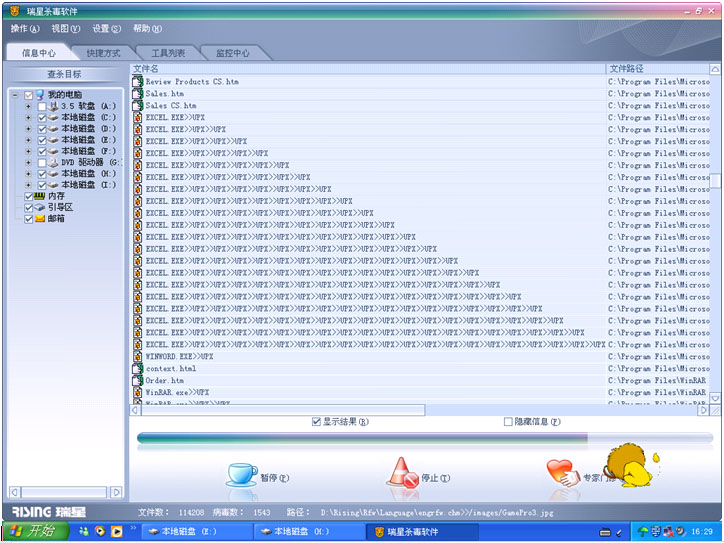Expand the 3.5 软盘 (A:) node
Screen dimensions: 724x543
tap(29, 107)
